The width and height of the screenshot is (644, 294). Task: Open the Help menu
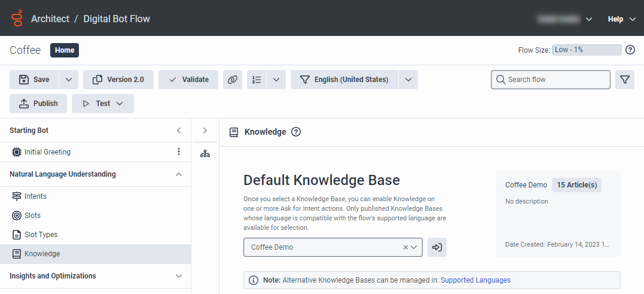pos(622,19)
